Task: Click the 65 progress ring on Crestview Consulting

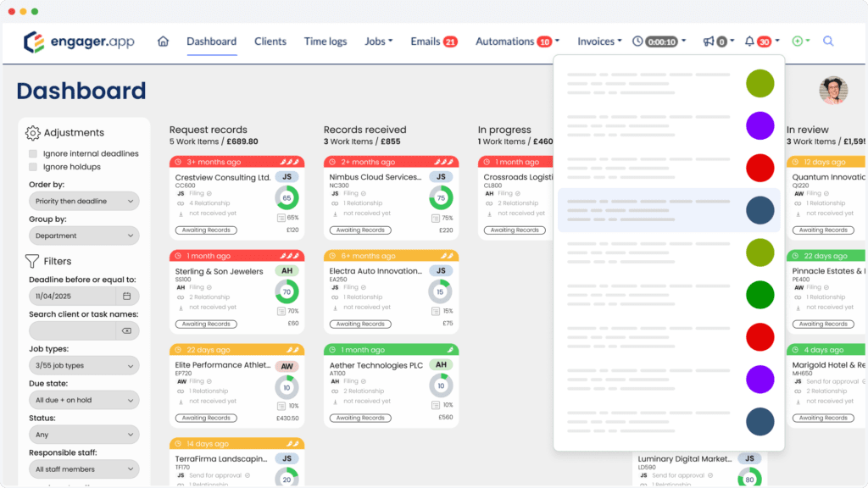Action: pyautogui.click(x=287, y=197)
